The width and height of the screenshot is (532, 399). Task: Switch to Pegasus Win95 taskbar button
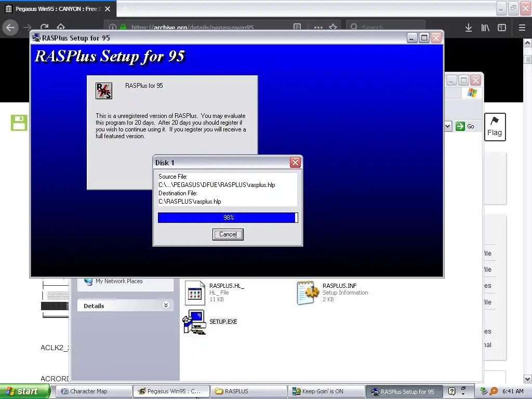click(171, 391)
